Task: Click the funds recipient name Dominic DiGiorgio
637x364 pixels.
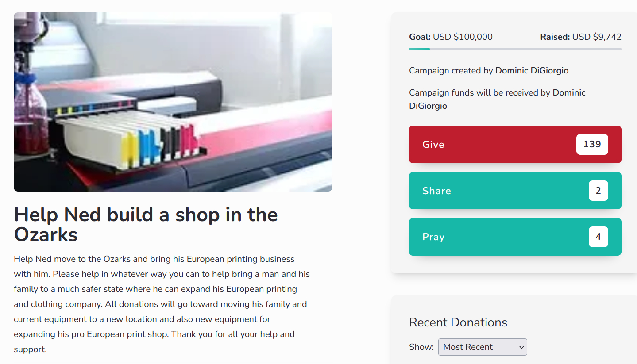Action: point(497,99)
